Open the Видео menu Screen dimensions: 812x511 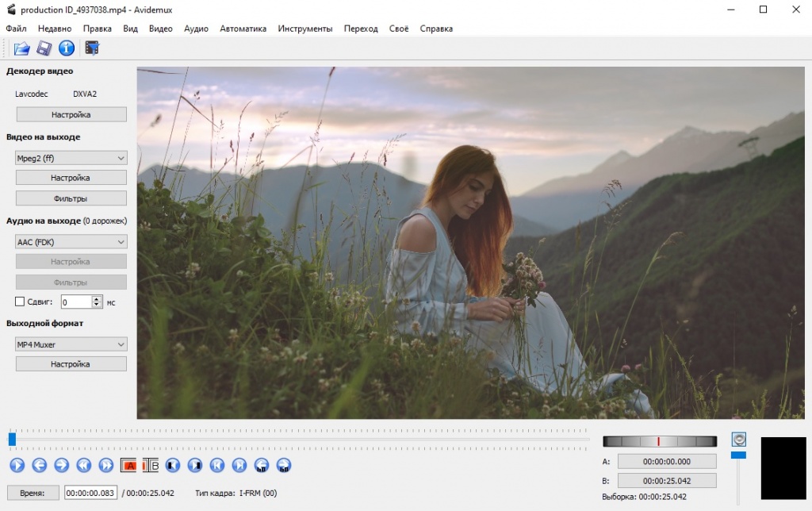click(160, 29)
